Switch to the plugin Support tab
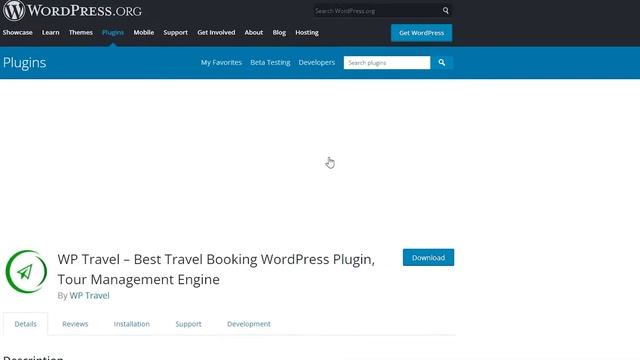Viewport: 640px width, 360px height. 188,324
